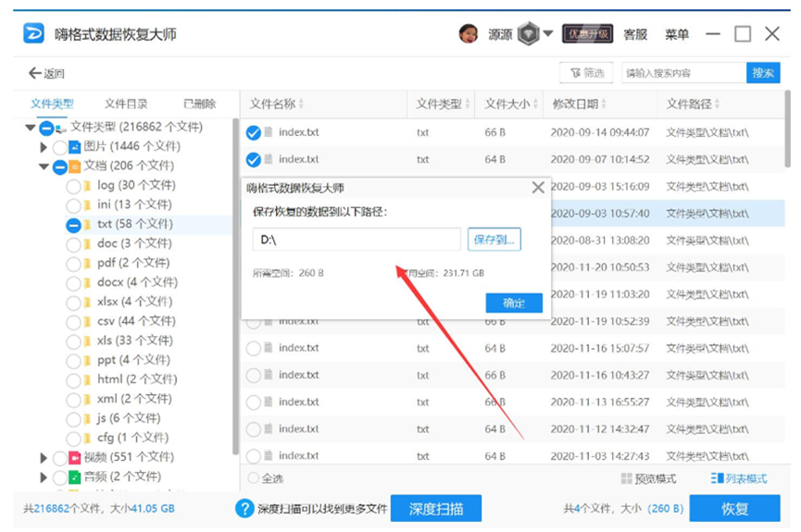Click the cfg folder icon
Viewport: 801px width, 532px height.
[x=87, y=438]
